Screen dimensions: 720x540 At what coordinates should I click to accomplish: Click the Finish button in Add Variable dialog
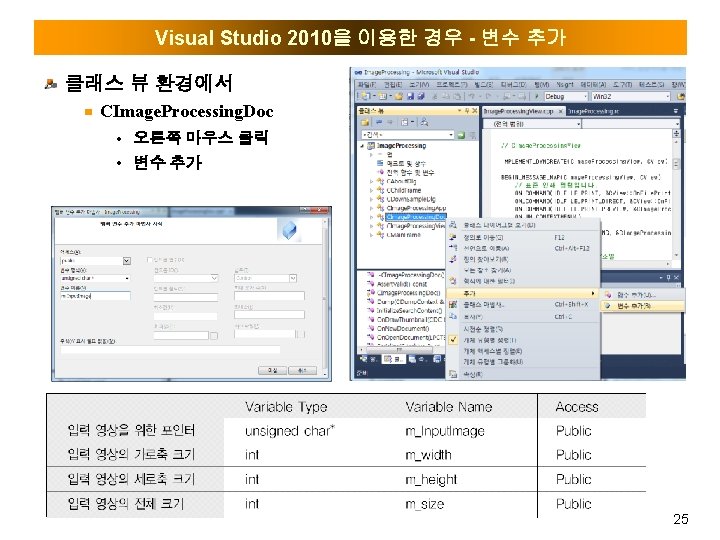click(x=273, y=370)
